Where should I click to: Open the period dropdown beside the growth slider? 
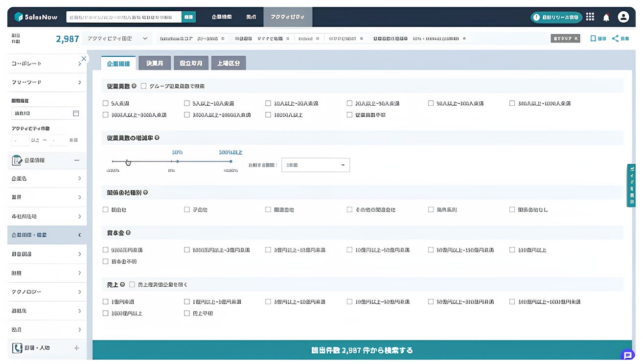pyautogui.click(x=316, y=165)
